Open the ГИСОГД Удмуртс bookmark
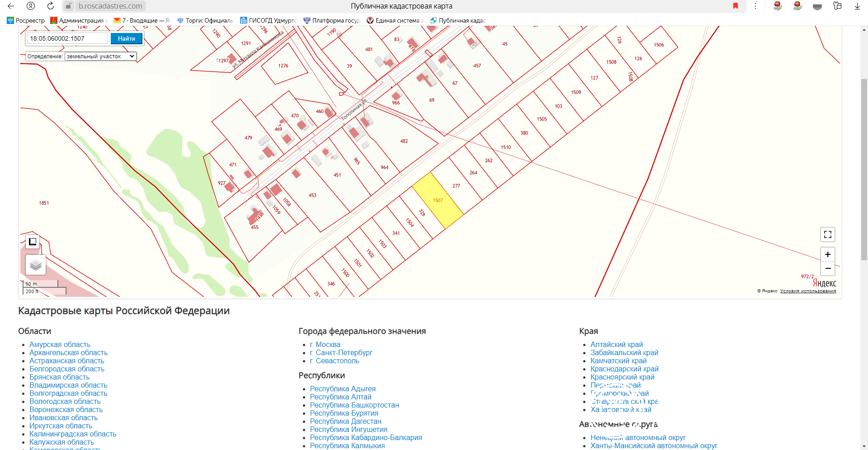The height and width of the screenshot is (450, 868). point(268,20)
